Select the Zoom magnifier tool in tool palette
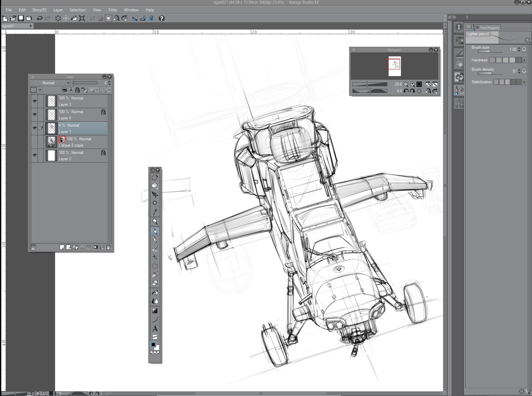Screen dimensions: 532x396 pyautogui.click(x=155, y=222)
